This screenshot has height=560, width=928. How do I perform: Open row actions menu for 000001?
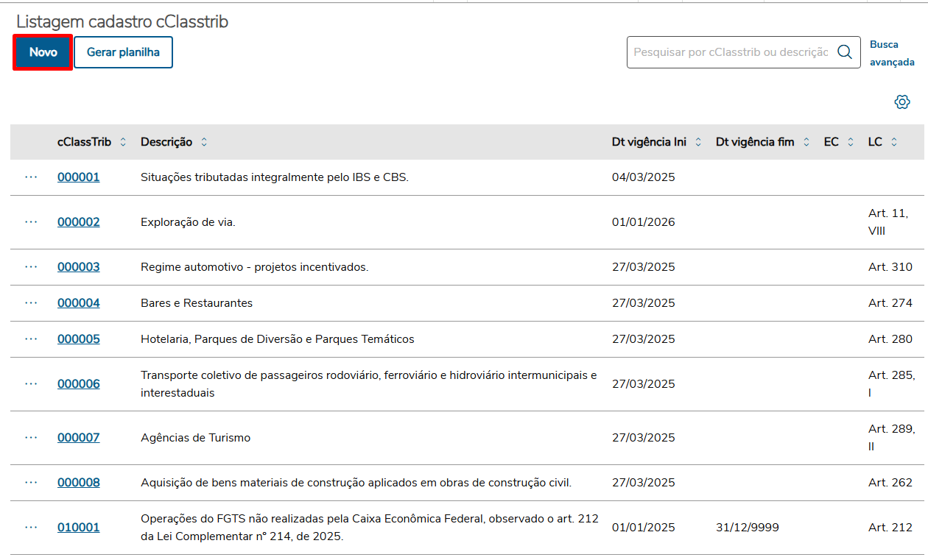31,177
